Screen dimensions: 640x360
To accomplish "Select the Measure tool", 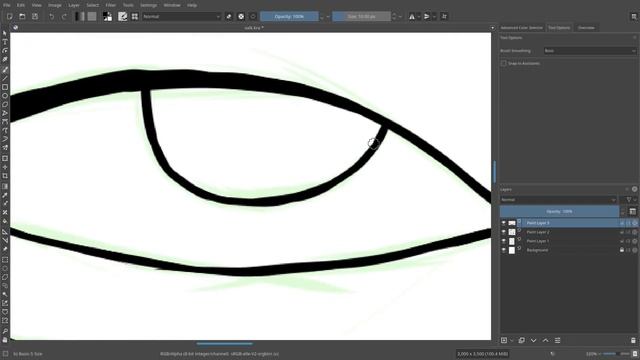I will click(x=5, y=240).
